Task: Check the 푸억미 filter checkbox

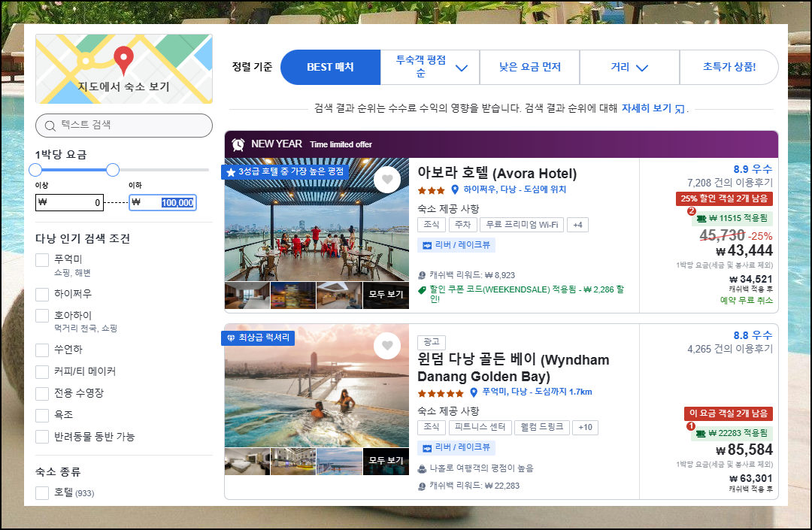Action: (x=42, y=260)
